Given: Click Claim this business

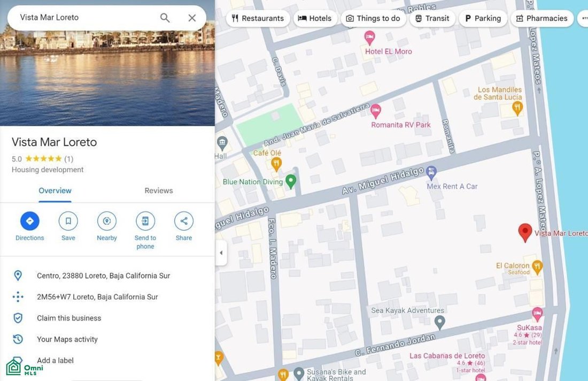Looking at the screenshot, I should coord(69,318).
